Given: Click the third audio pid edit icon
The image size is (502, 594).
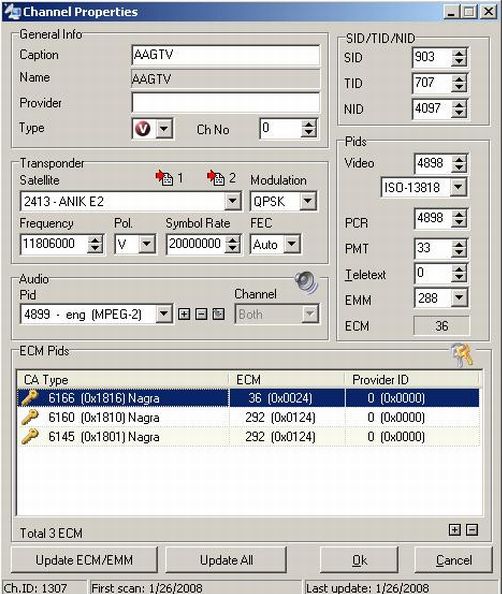Looking at the screenshot, I should pyautogui.click(x=219, y=314).
